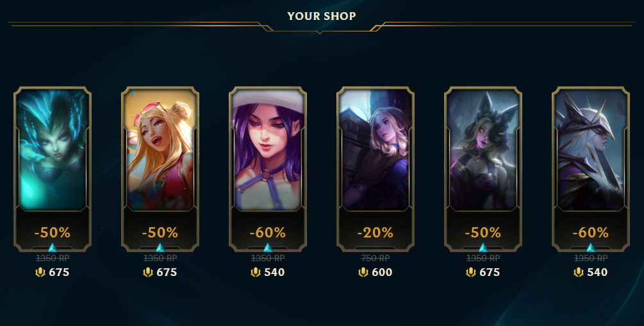Click the RP coin icon beside 600
The image size is (644, 326).
pos(363,272)
